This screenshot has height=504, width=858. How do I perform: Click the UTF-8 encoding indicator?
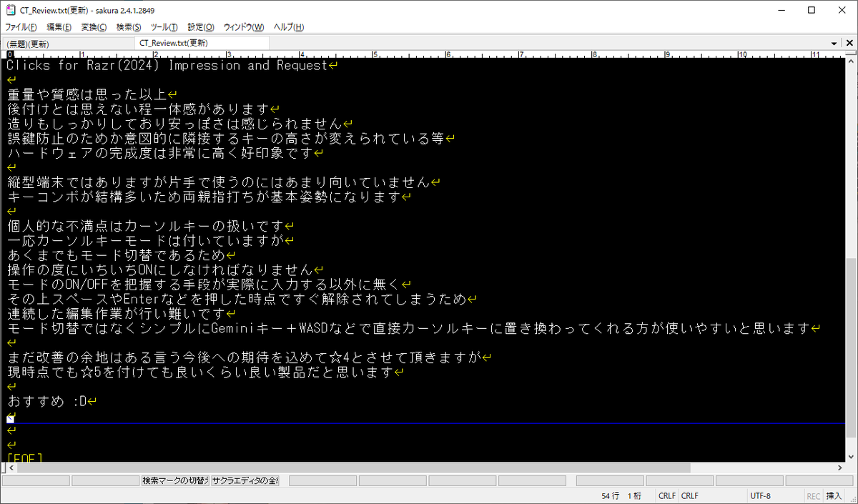click(x=760, y=495)
